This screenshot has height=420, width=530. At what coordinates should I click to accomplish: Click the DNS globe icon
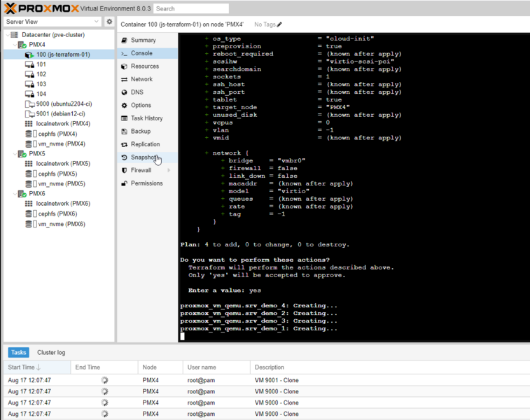coord(125,92)
